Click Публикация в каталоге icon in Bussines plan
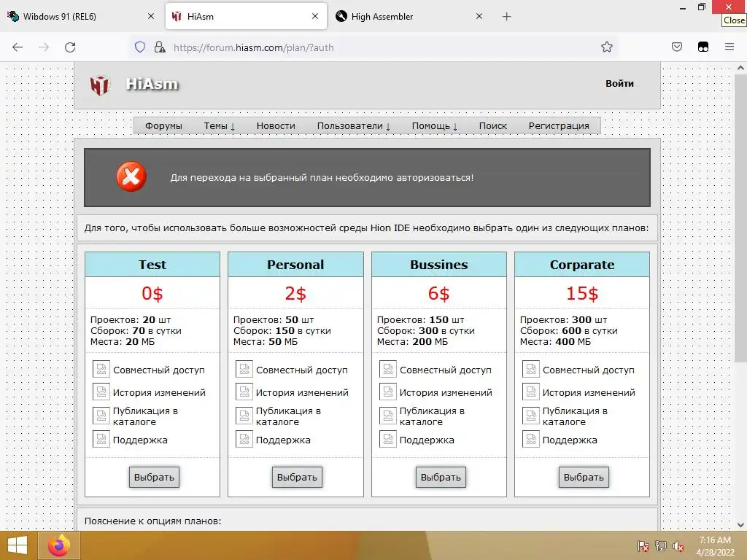This screenshot has width=747, height=560. (388, 416)
